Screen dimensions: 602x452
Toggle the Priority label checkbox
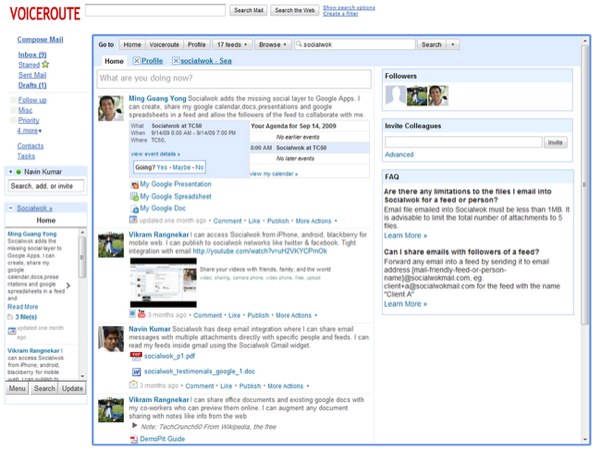tap(13, 120)
